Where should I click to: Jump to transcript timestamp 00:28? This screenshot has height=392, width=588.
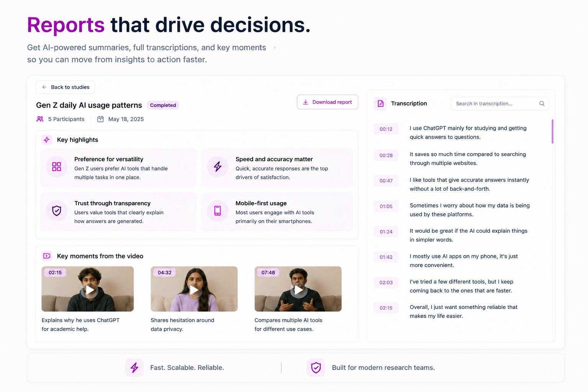(386, 155)
